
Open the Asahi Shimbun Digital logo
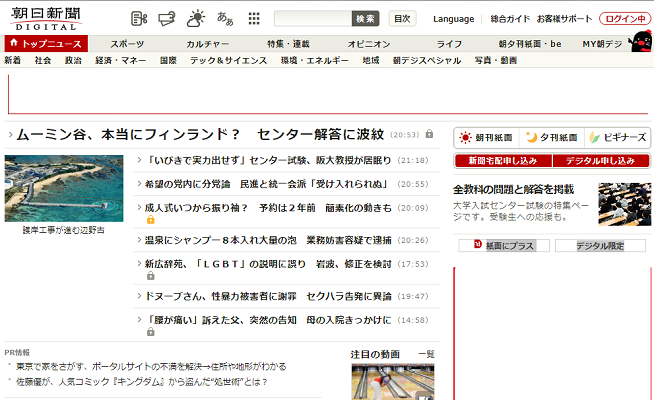pos(46,18)
